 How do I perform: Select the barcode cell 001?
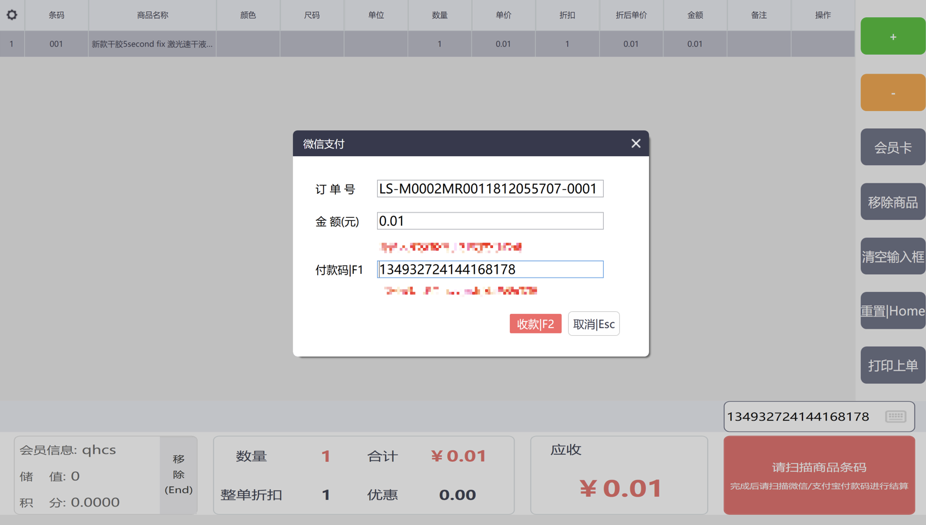tap(56, 44)
